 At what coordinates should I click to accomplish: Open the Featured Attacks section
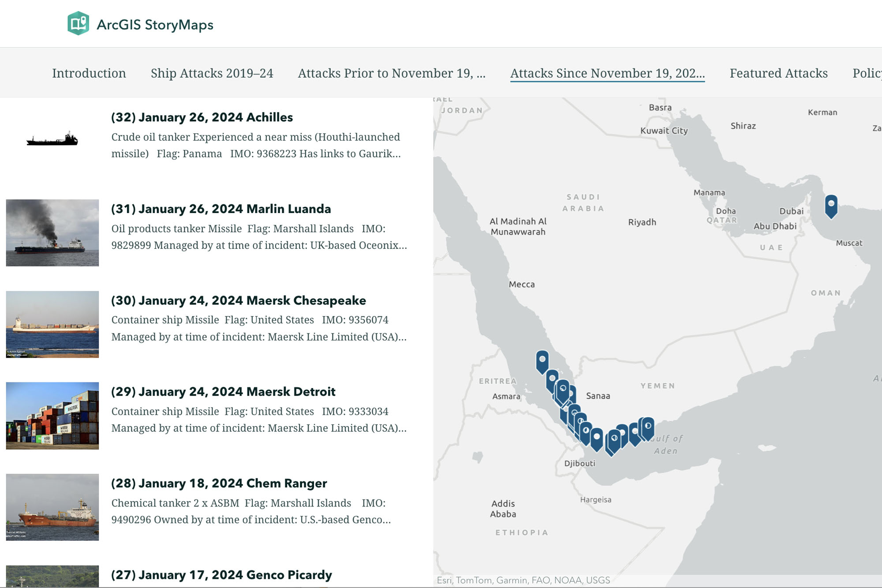pos(779,73)
